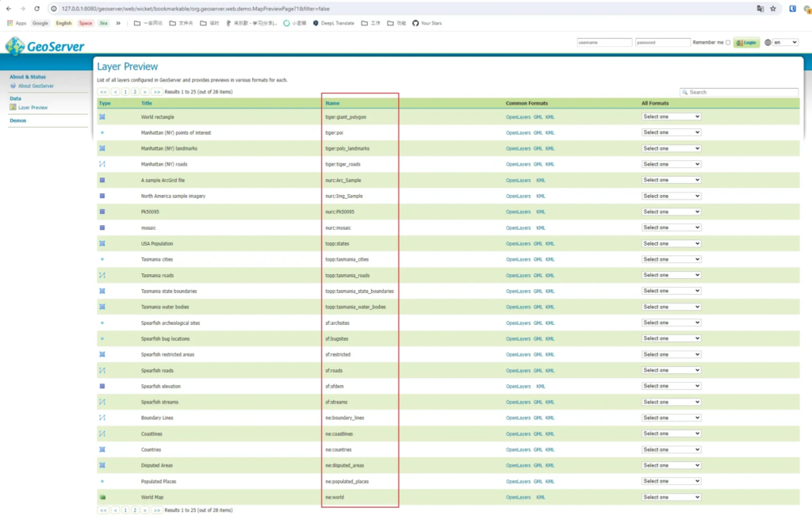Sort the table by Type column
Viewport: 812px width, 519px height.
coord(105,104)
